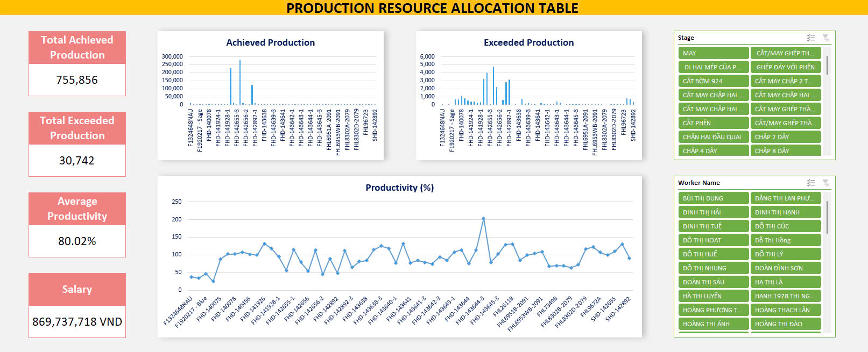868x352 pixels.
Task: Select the Average Productivity 80.02% value box
Action: [x=77, y=241]
